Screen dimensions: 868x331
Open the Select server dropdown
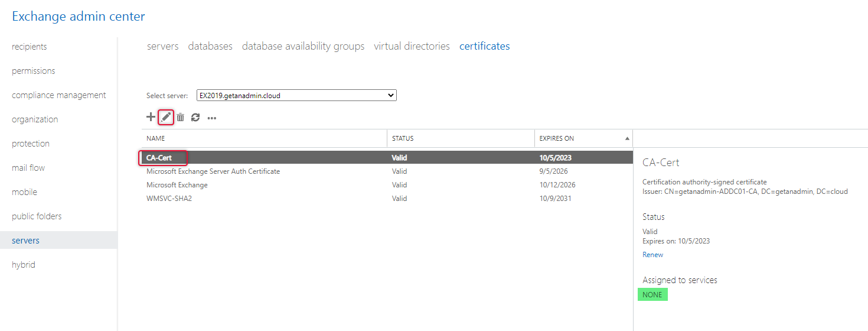click(296, 95)
